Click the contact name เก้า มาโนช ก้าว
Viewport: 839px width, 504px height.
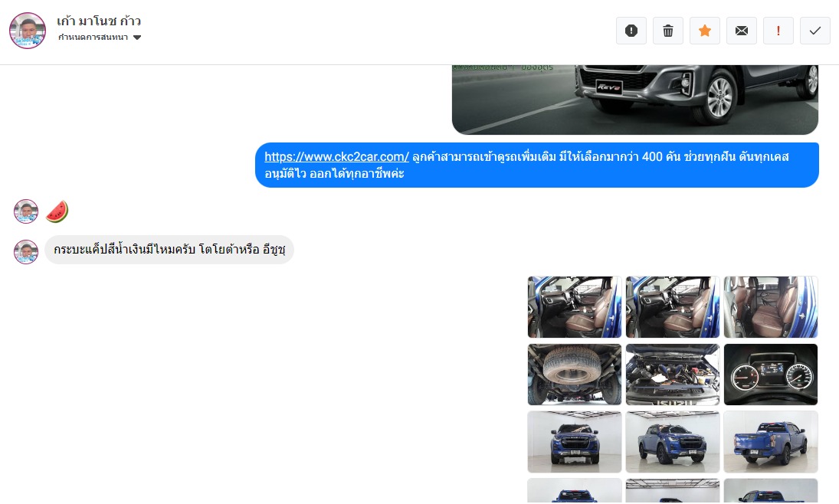pos(99,21)
